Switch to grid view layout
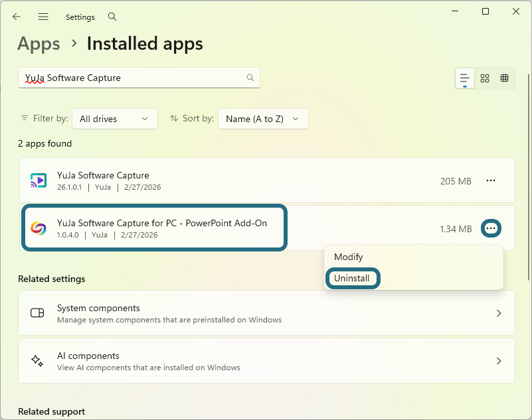This screenshot has width=532, height=420. [484, 78]
